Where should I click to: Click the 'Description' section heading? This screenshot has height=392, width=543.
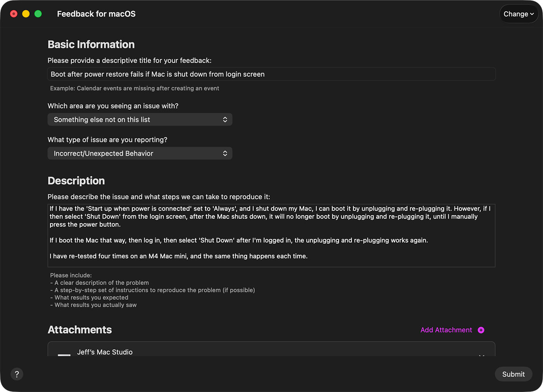tap(76, 181)
